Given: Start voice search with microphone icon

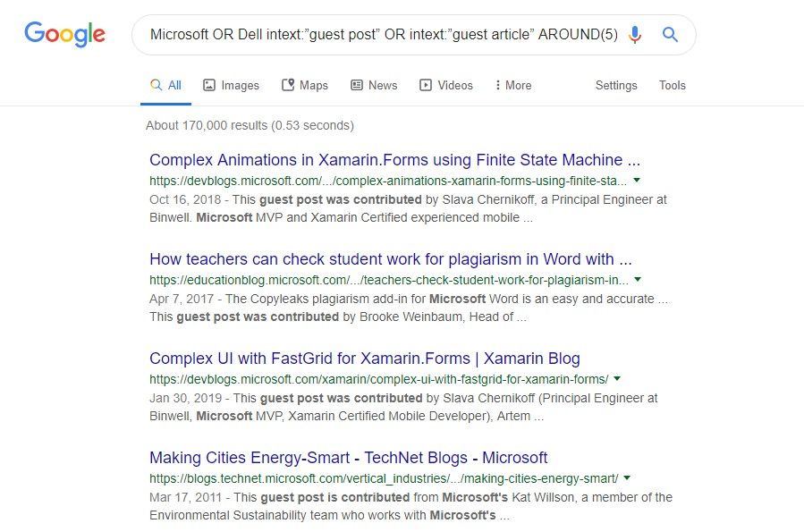Looking at the screenshot, I should tap(635, 34).
